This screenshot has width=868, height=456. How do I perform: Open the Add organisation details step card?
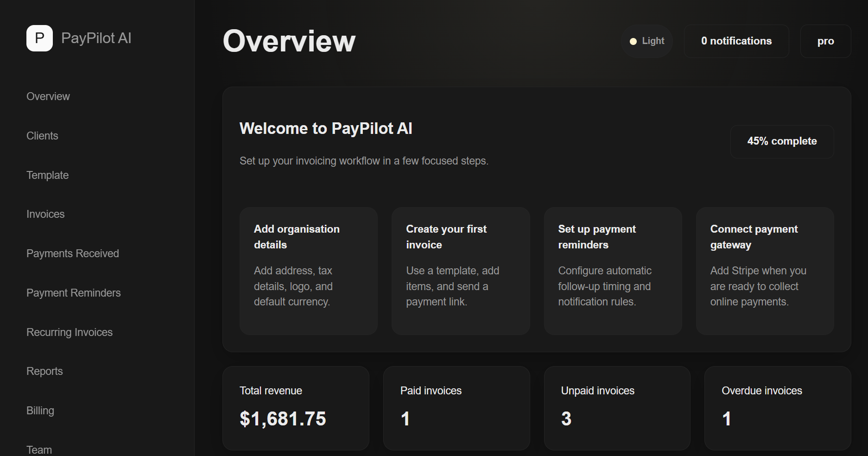coord(309,271)
